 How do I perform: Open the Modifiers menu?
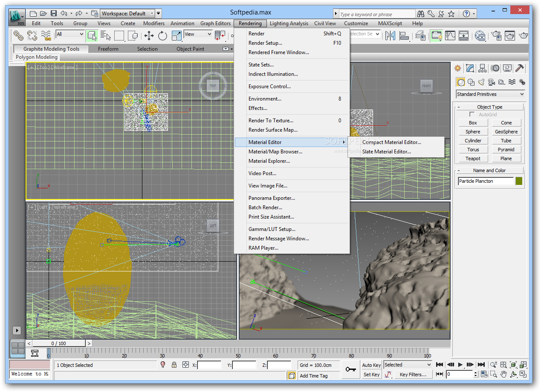154,23
